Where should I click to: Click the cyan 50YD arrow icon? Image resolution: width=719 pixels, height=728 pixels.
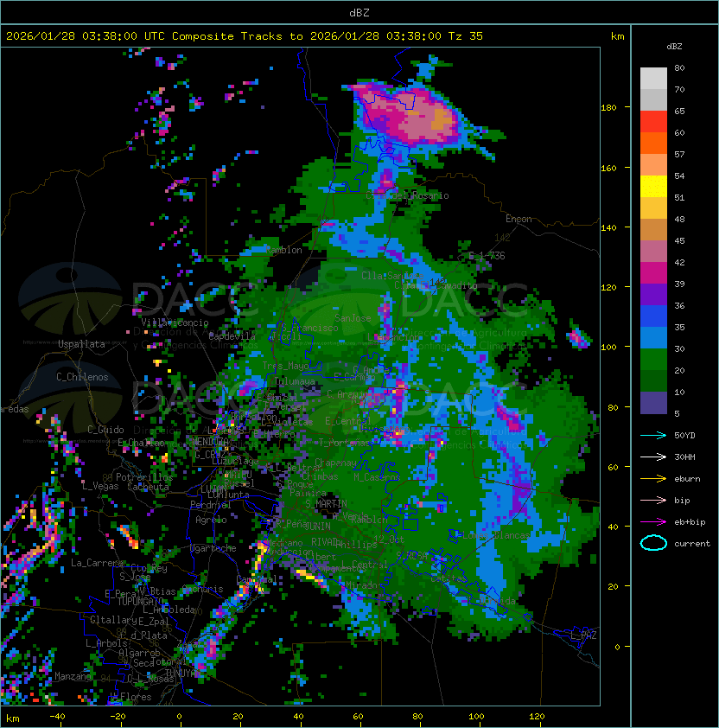point(653,436)
